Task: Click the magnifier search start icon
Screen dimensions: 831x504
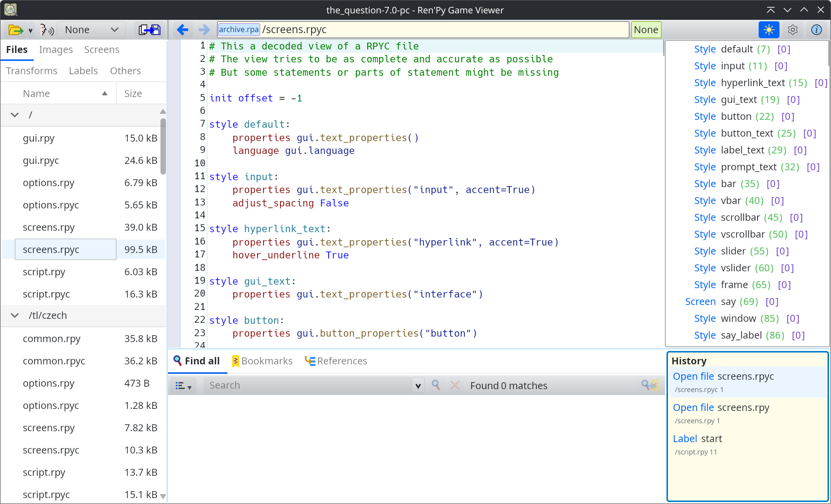Action: pos(436,385)
